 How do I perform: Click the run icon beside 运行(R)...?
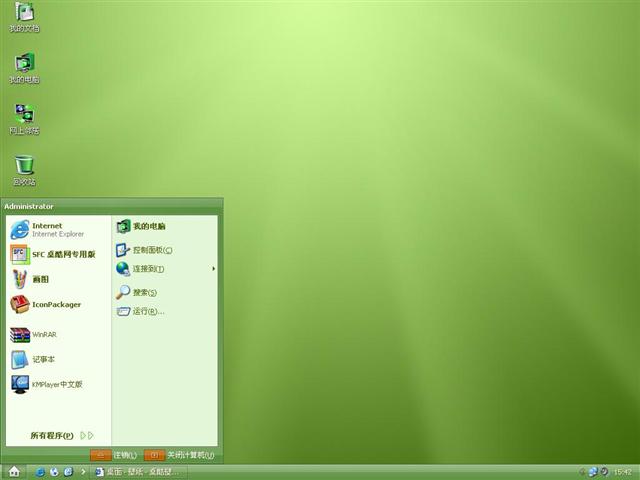point(123,311)
